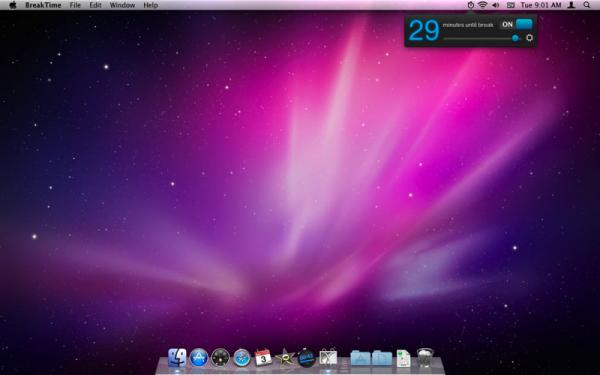Open the document file in dock
600x375 pixels.
coord(403,359)
